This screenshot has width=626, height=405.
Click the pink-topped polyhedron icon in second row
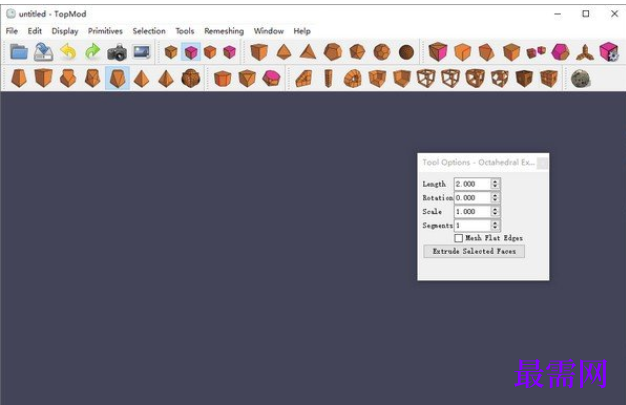271,78
